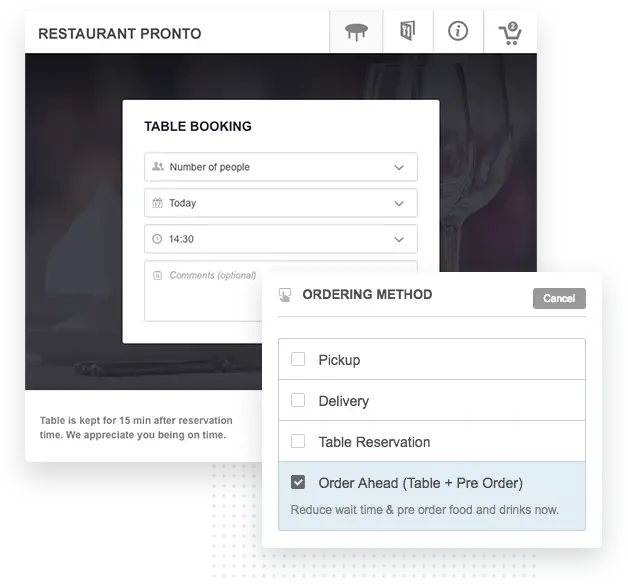Show restaurant info via the info icon

tap(458, 31)
